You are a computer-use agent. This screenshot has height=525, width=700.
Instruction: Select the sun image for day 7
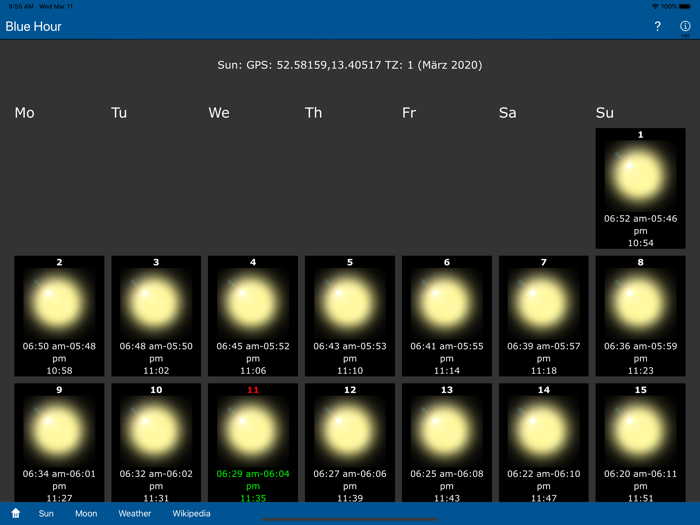pos(543,304)
